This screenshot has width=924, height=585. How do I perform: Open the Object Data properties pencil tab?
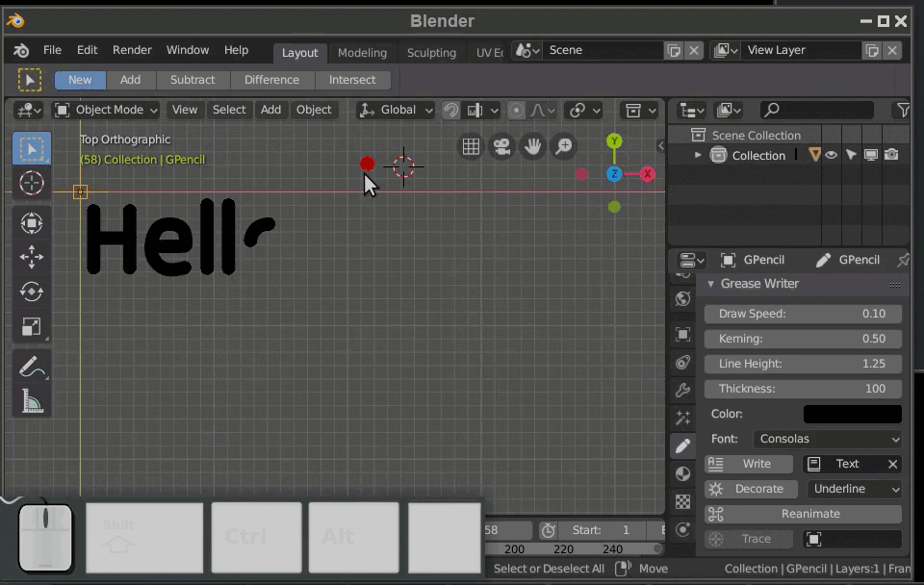[x=682, y=446]
